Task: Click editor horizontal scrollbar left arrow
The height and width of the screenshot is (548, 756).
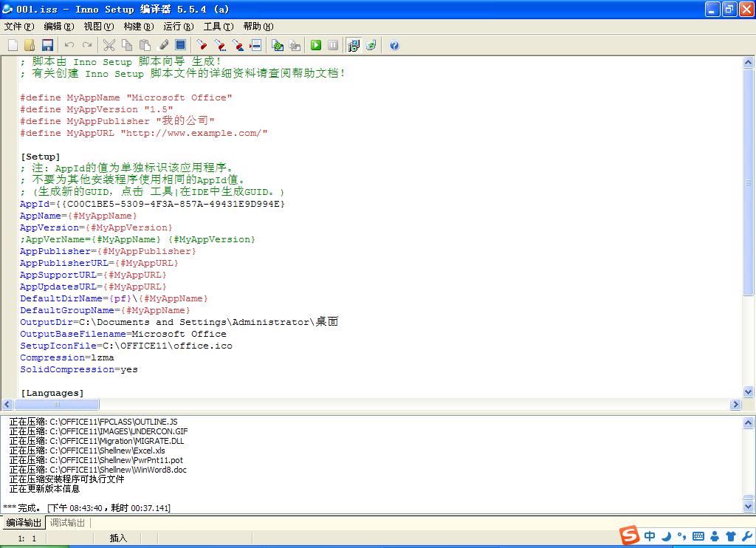Action: (7, 404)
